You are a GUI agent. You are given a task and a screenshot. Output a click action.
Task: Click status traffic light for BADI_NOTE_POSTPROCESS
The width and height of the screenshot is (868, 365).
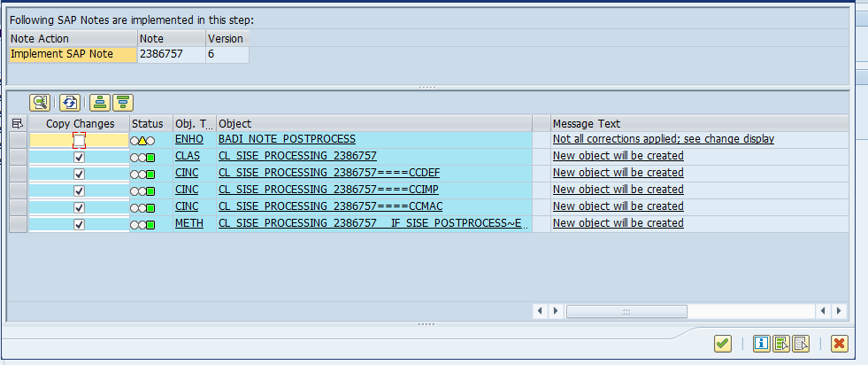(142, 141)
